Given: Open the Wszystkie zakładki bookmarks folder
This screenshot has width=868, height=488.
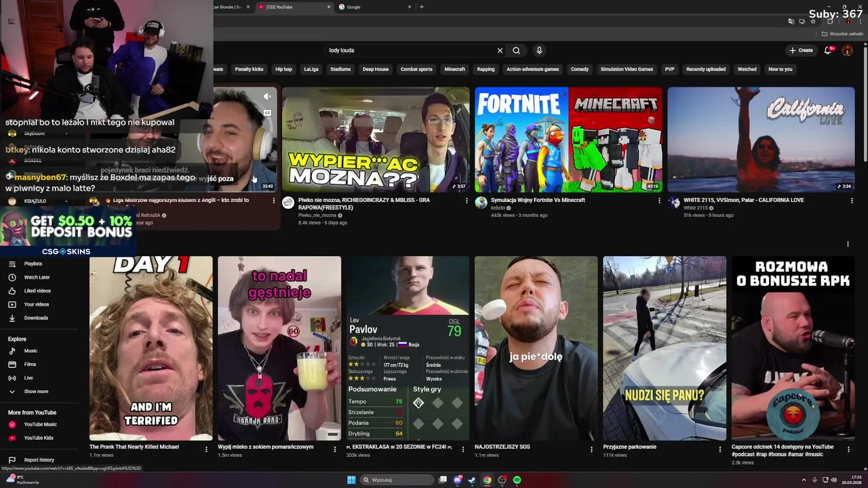Looking at the screenshot, I should (842, 34).
